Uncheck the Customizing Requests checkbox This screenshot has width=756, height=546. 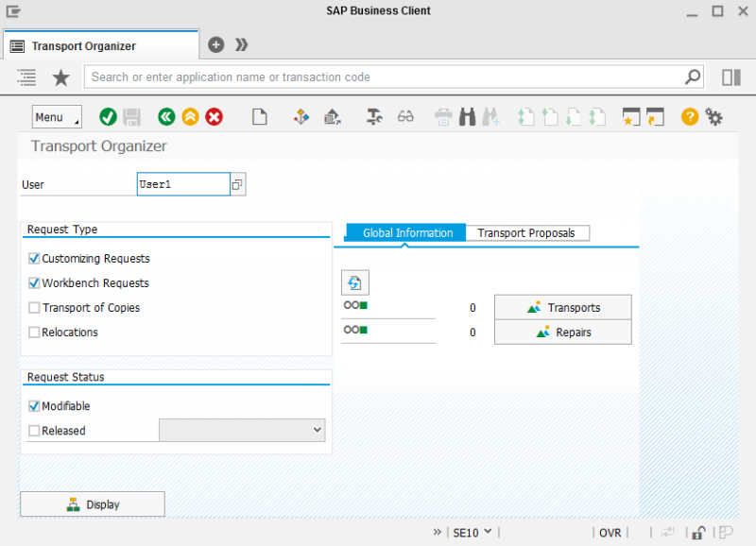(x=34, y=259)
